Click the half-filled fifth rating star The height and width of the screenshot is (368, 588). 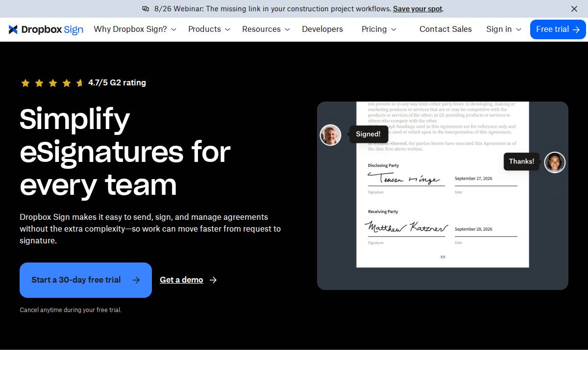pyautogui.click(x=80, y=83)
